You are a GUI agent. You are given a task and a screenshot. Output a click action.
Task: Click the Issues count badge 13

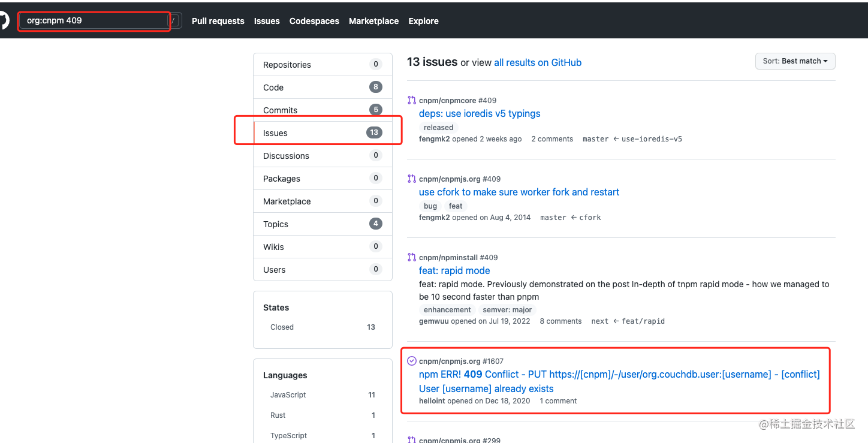[x=374, y=132]
